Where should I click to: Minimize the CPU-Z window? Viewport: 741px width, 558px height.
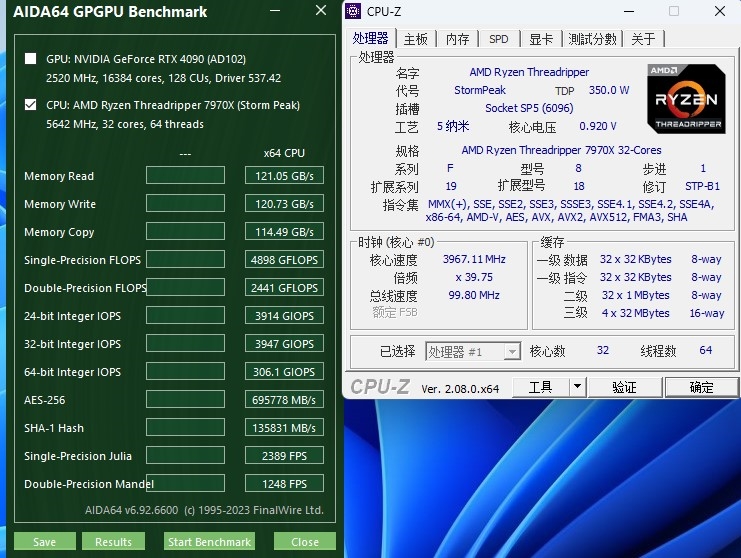(x=629, y=11)
